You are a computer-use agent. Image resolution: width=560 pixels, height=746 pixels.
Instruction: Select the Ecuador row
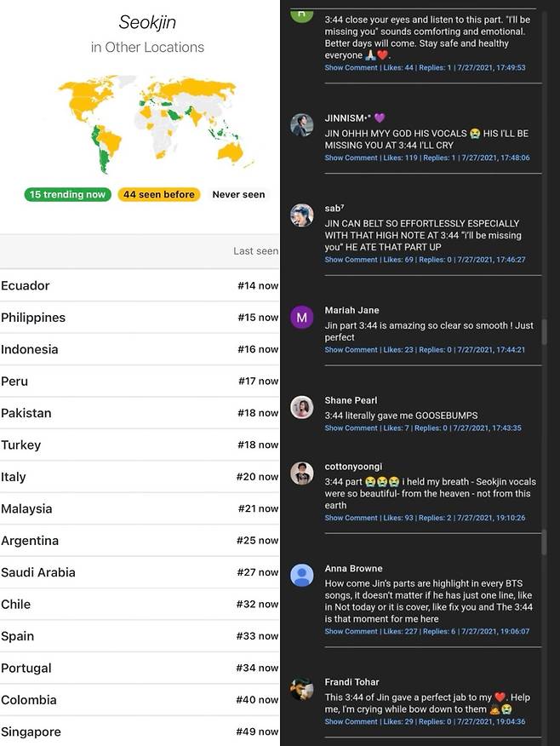140,285
